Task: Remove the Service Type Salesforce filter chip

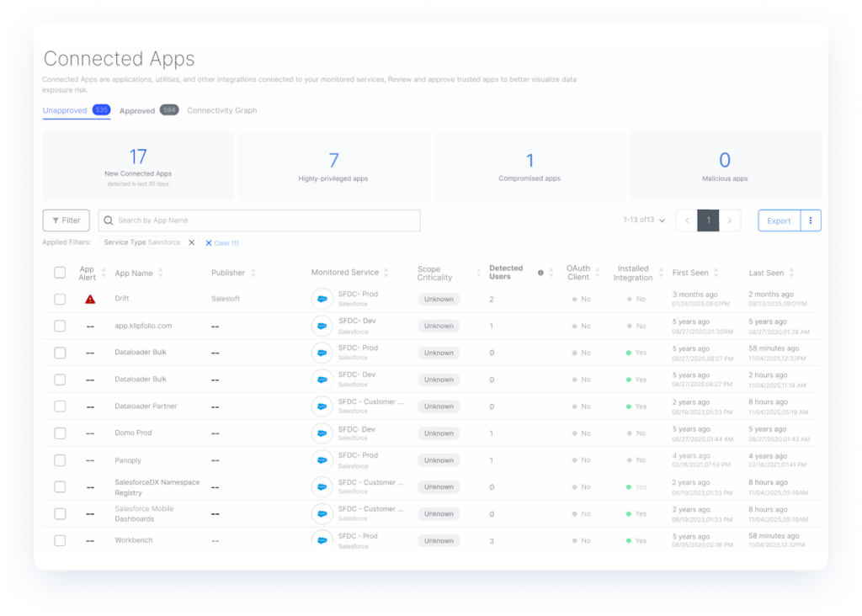Action: (x=191, y=242)
